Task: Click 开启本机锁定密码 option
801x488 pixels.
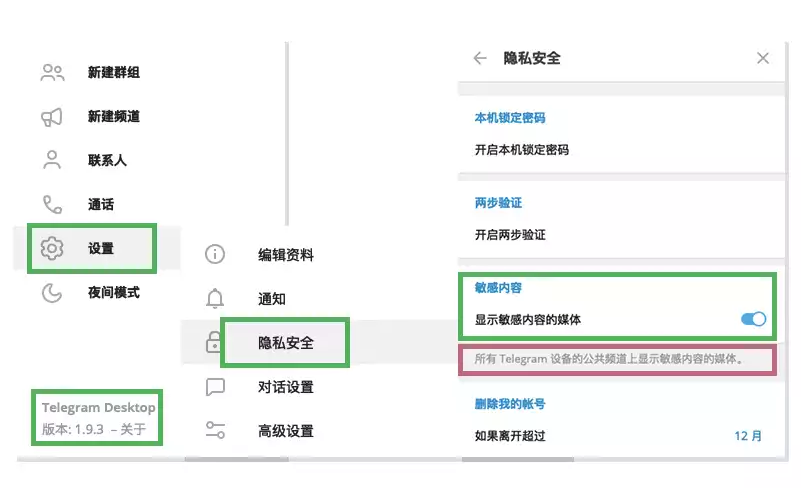Action: (522, 150)
